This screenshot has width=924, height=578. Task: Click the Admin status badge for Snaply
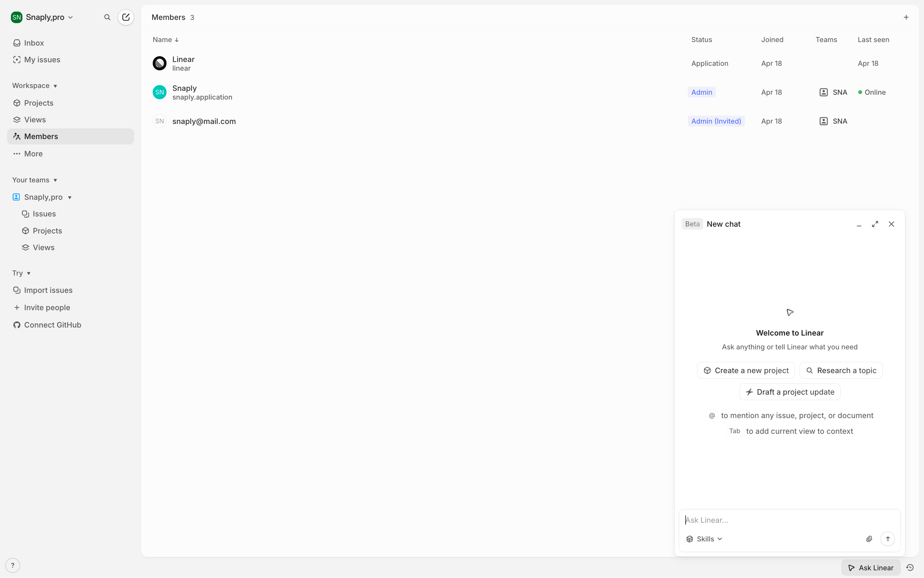click(702, 92)
